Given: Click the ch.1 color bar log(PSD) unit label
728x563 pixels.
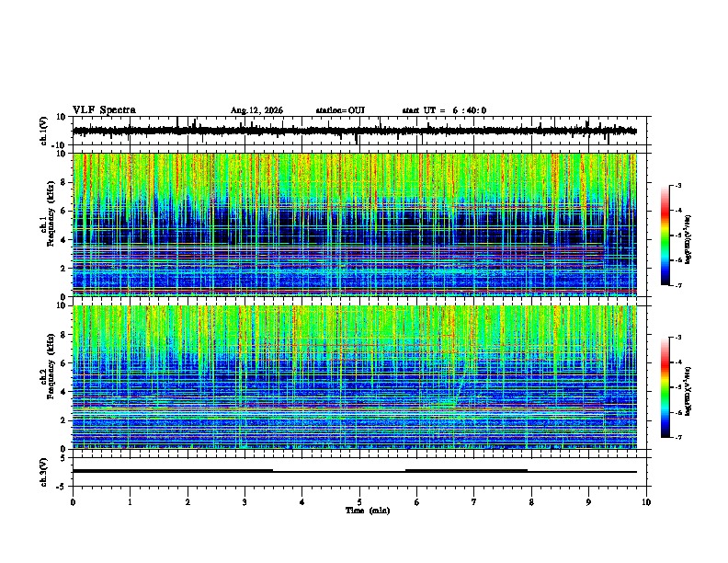Looking at the screenshot, I should tap(688, 240).
